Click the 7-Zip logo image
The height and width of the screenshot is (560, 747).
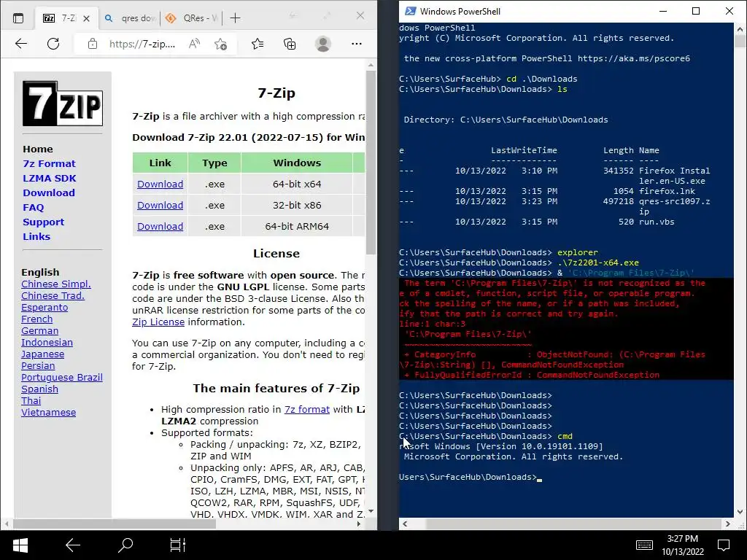click(63, 104)
